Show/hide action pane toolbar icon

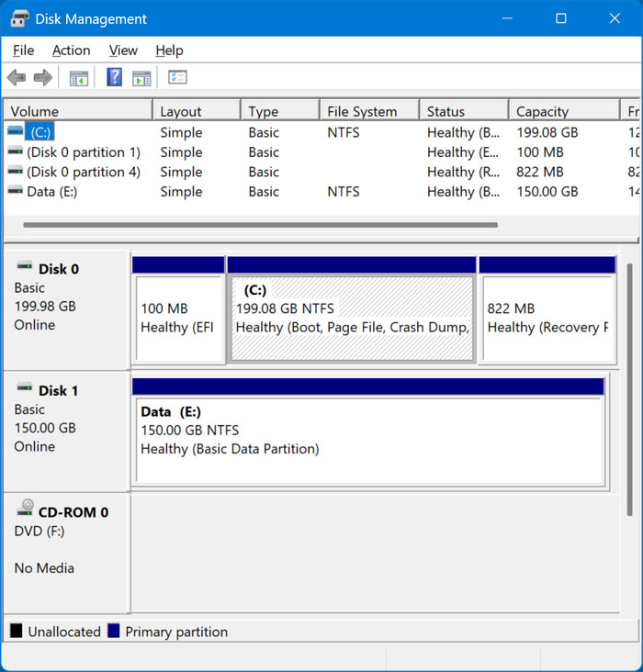click(x=141, y=78)
